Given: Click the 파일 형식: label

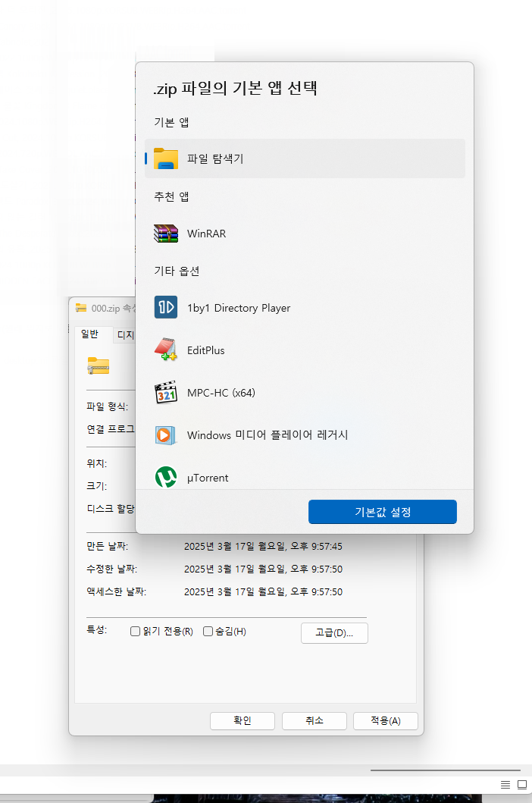Looking at the screenshot, I should click(x=107, y=406).
